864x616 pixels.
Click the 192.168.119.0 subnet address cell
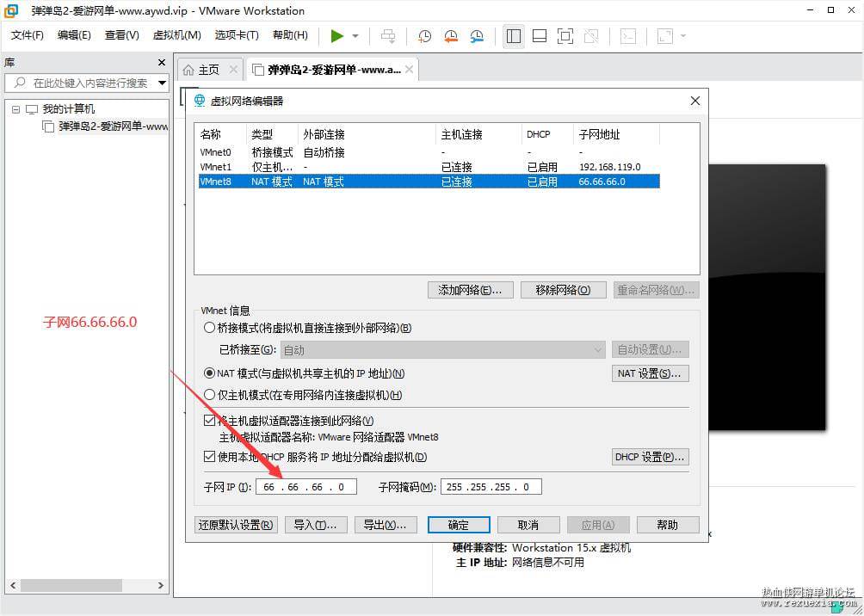(x=610, y=167)
